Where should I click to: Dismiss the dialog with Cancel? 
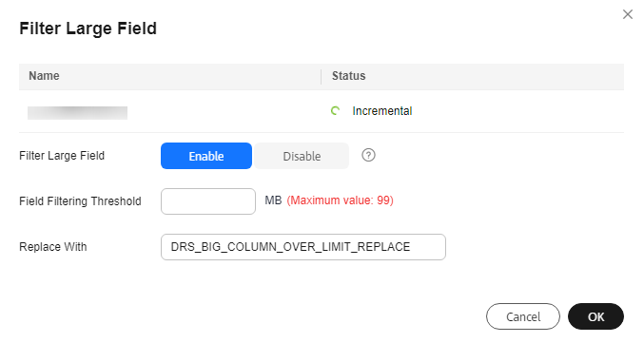click(x=523, y=316)
